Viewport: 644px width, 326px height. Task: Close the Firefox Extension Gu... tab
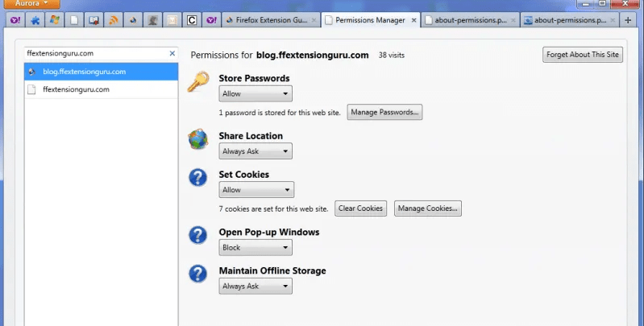(314, 20)
